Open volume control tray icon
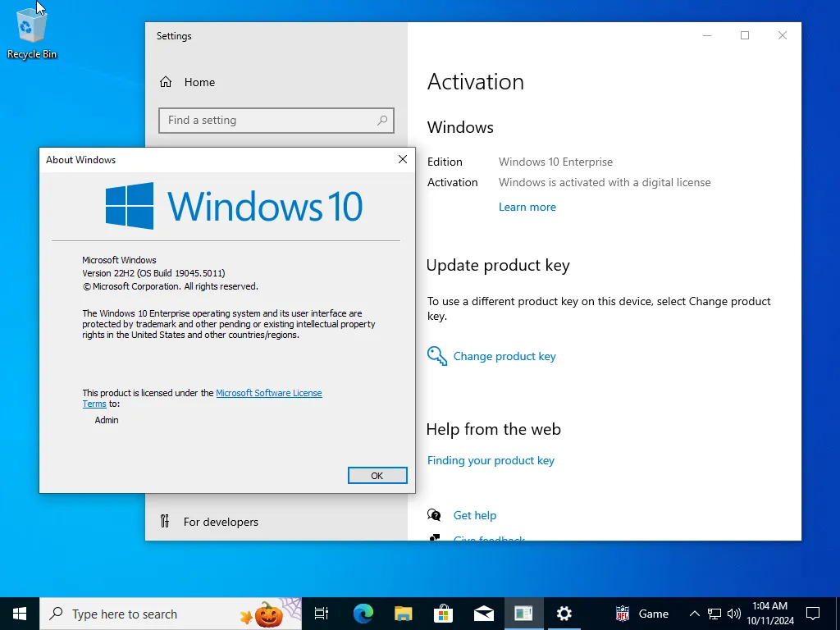 coord(734,614)
